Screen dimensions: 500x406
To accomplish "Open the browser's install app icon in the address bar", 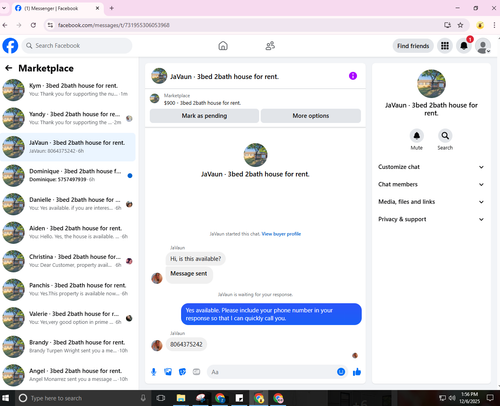I will (447, 25).
